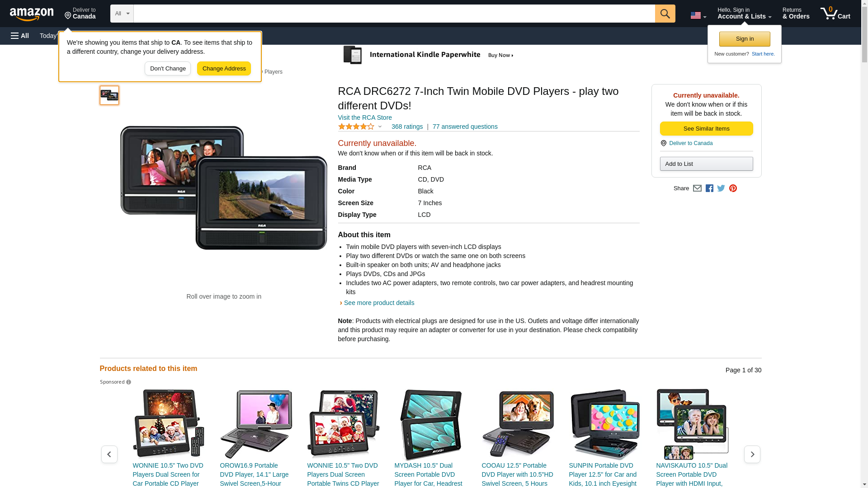The width and height of the screenshot is (868, 488).
Task: Visit the RCA Store link
Action: pyautogui.click(x=365, y=117)
